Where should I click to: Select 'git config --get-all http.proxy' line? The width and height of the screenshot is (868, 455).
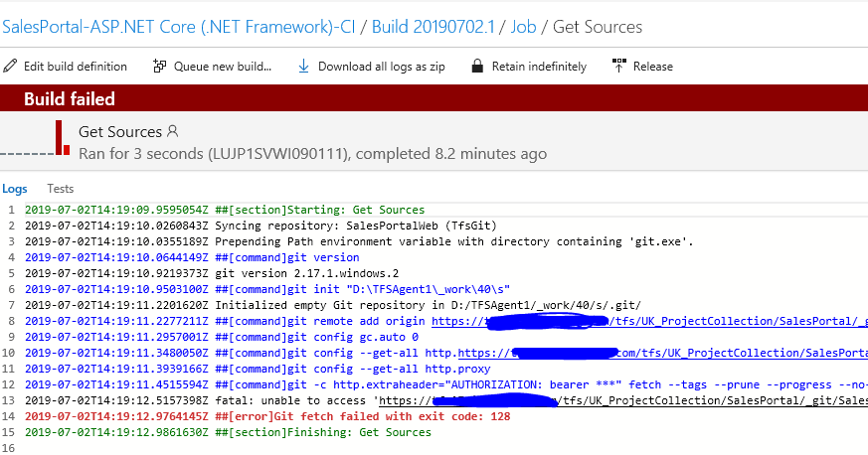[x=258, y=369]
